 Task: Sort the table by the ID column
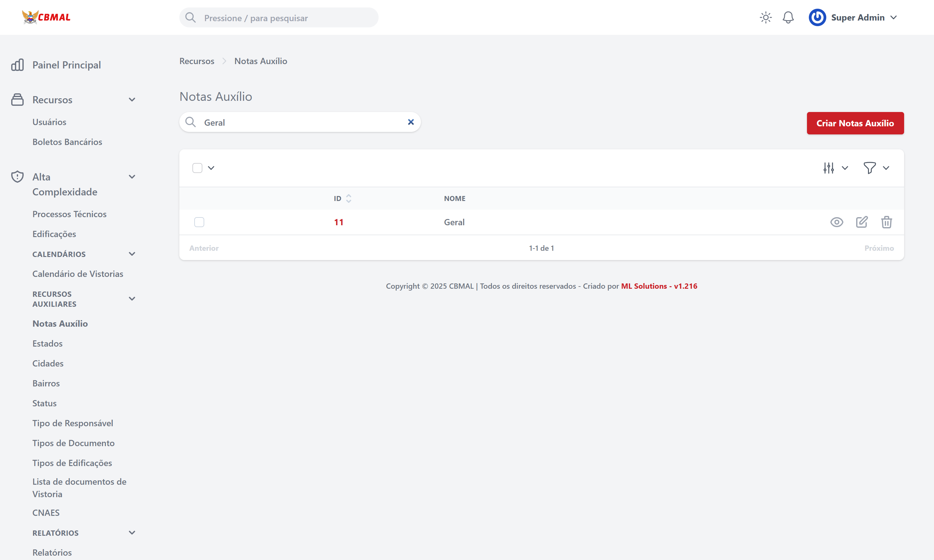click(x=349, y=198)
